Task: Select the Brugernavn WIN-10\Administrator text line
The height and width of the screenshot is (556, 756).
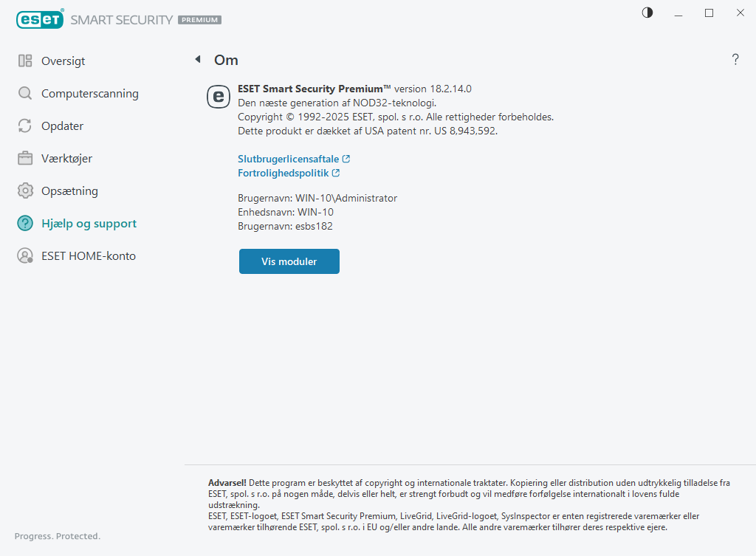Action: (x=317, y=198)
